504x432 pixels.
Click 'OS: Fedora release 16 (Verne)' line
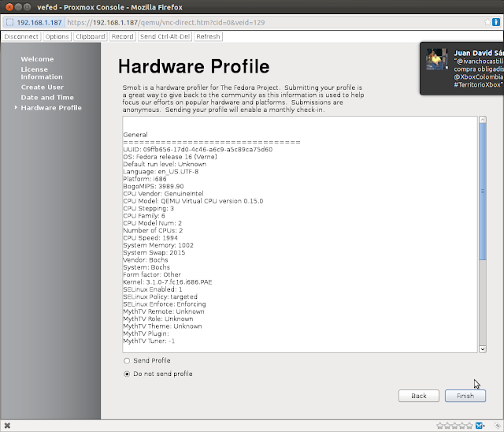[170, 157]
